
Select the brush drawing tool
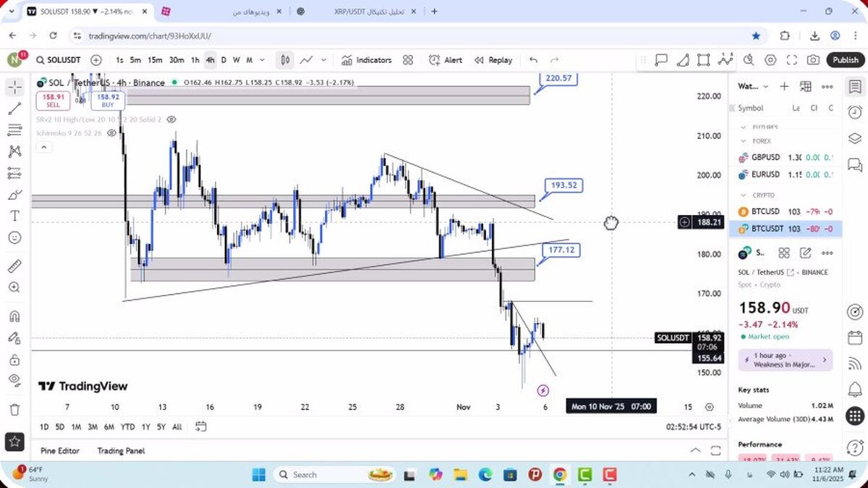point(14,195)
